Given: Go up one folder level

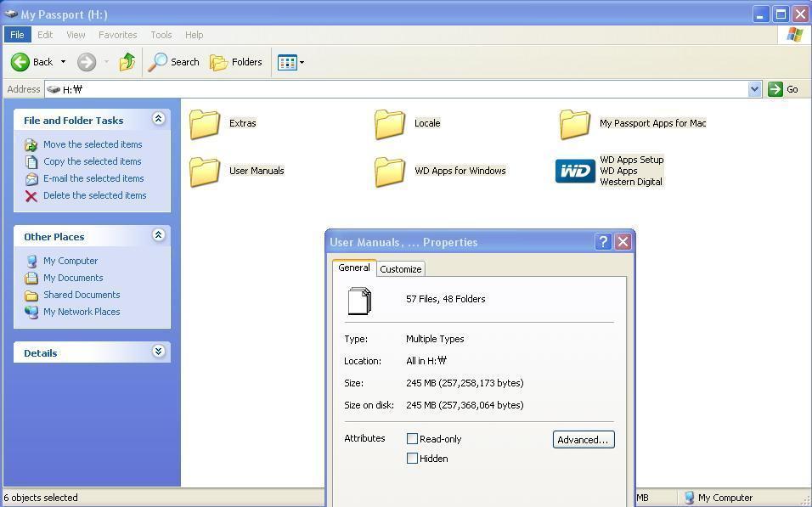Looking at the screenshot, I should point(127,62).
